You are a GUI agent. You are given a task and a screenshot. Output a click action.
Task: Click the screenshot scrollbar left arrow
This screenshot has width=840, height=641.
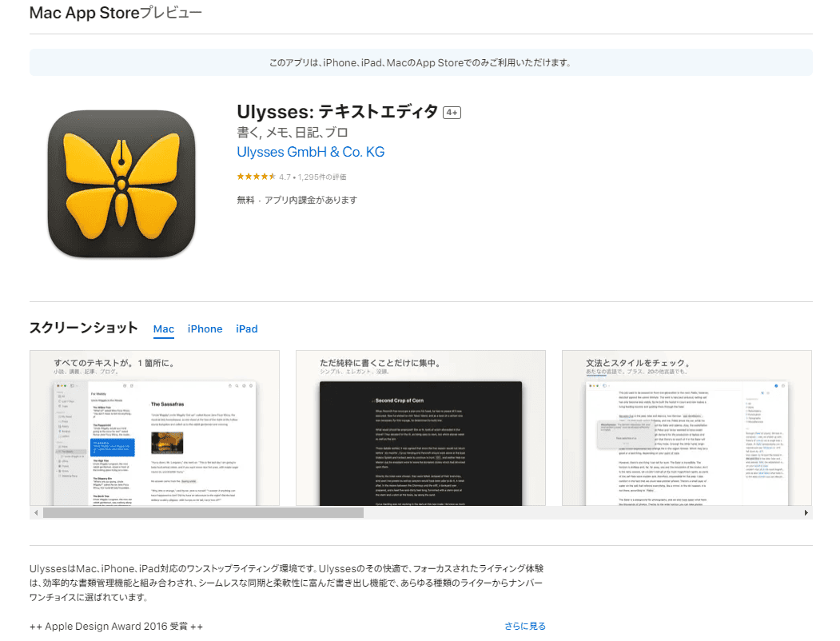click(x=36, y=513)
